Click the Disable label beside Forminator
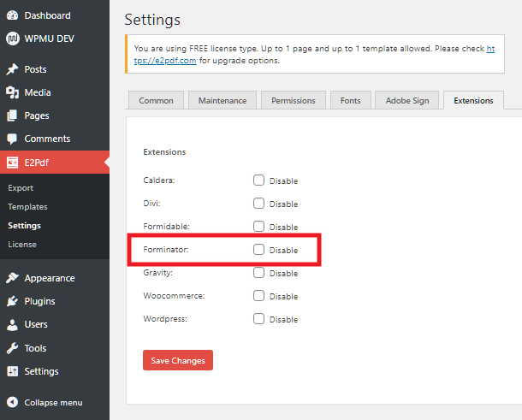522x420 pixels. pos(283,250)
